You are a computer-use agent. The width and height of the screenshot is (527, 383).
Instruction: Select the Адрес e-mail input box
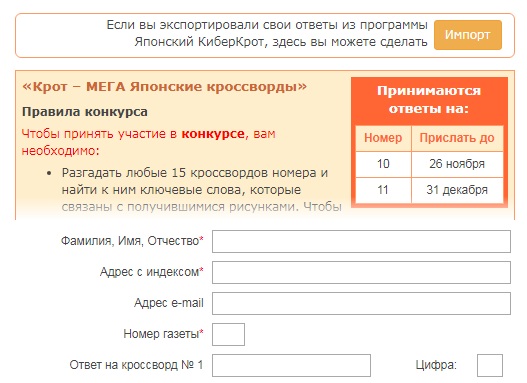[x=361, y=303]
